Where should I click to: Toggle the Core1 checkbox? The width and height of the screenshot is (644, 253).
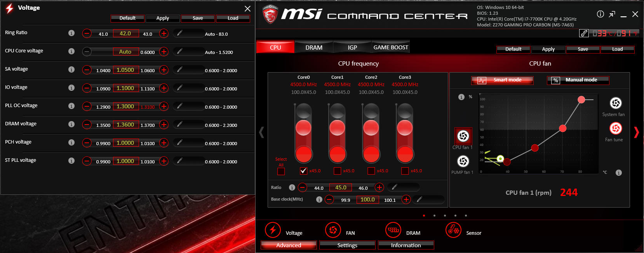338,171
